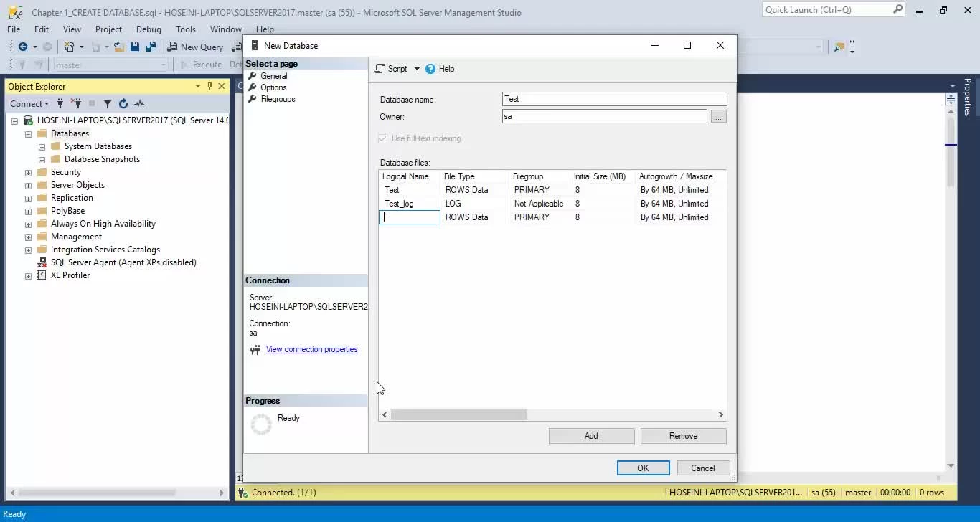Select the XE Profiler icon

[x=42, y=275]
